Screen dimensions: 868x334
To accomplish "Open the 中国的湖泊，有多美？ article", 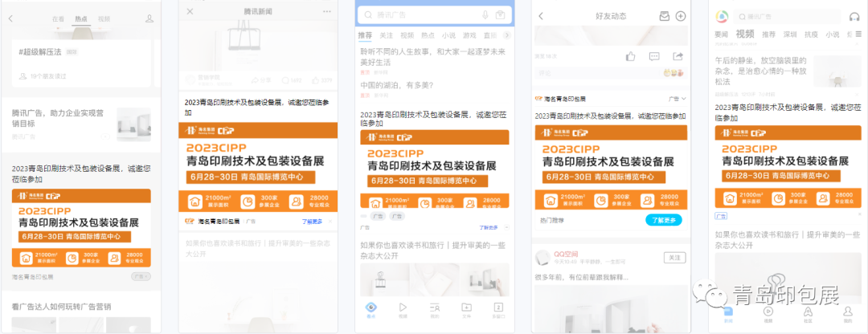I will [397, 85].
